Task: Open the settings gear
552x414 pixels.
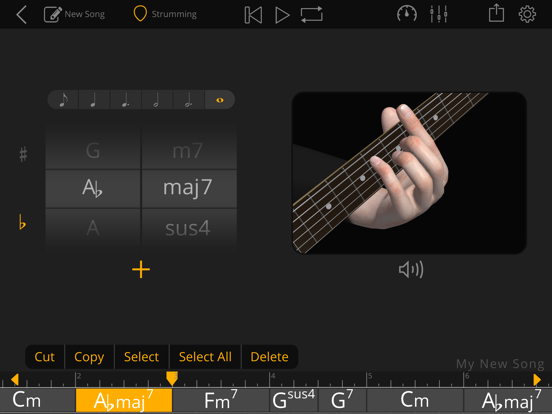Action: coord(527,14)
